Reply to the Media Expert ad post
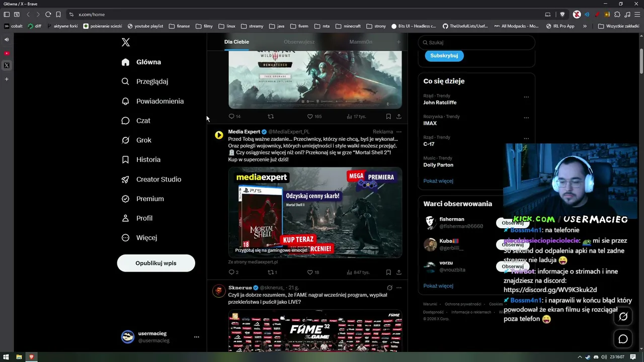This screenshot has width=644, height=362. pyautogui.click(x=233, y=272)
